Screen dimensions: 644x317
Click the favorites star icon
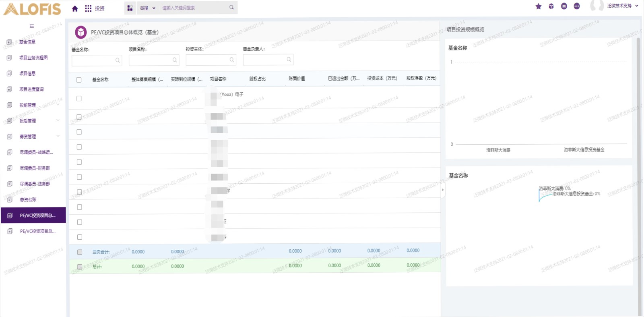539,6
